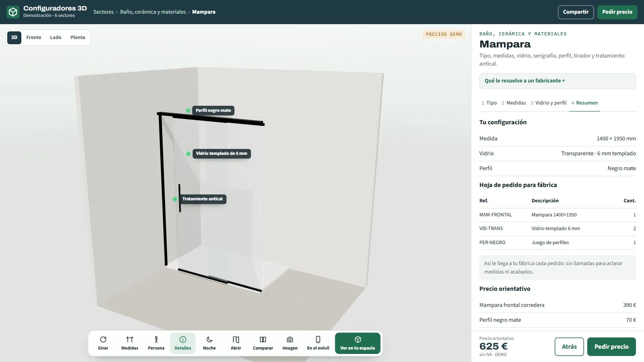This screenshot has height=362, width=644.
Task: Click the Compartir button
Action: (576, 12)
